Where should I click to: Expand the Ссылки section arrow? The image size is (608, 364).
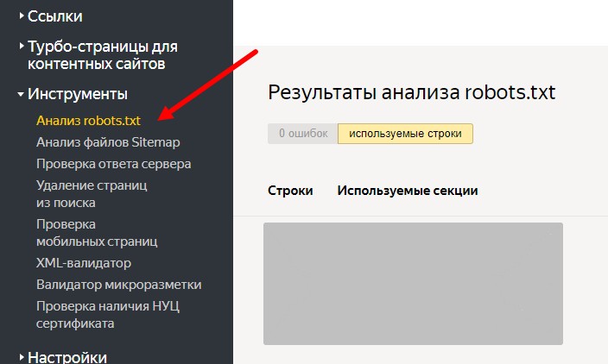pos(22,16)
